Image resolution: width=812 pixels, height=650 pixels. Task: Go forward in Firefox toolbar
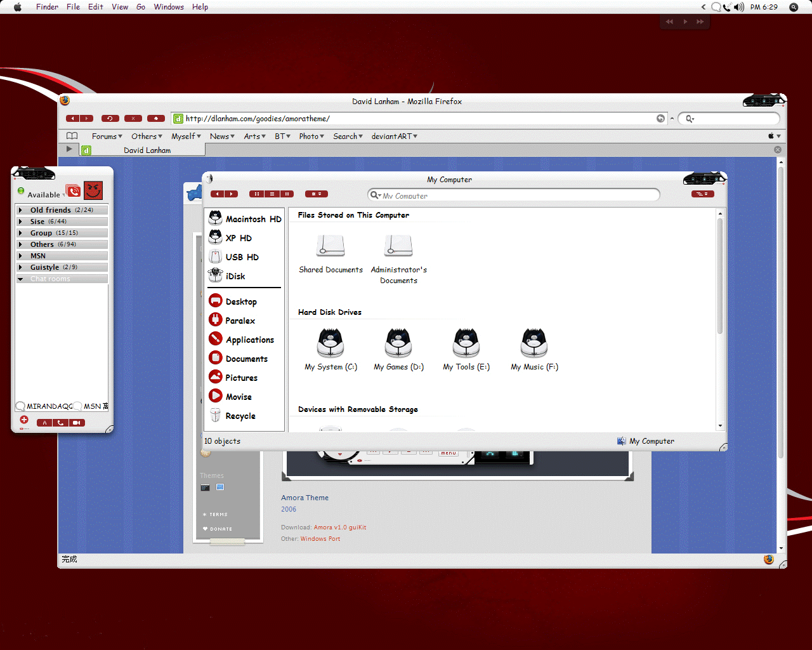(87, 118)
